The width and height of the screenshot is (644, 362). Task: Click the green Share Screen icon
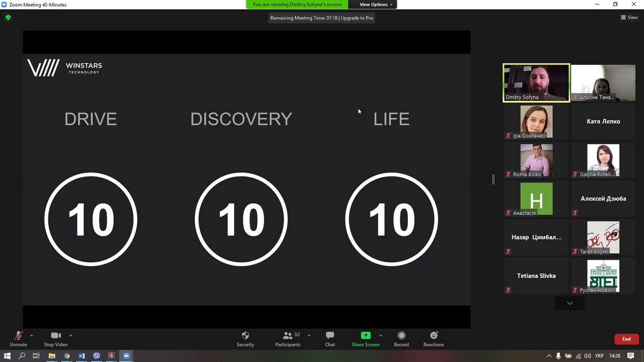(x=365, y=336)
